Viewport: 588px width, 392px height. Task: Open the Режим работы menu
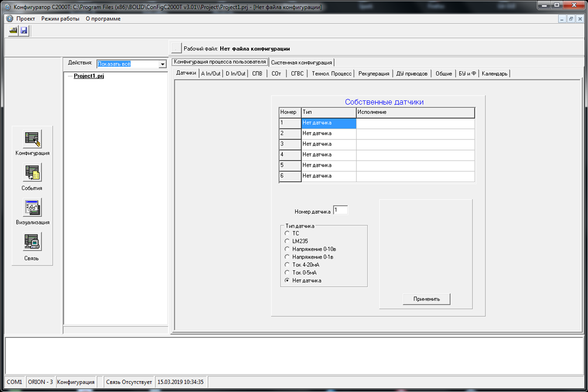coord(60,19)
